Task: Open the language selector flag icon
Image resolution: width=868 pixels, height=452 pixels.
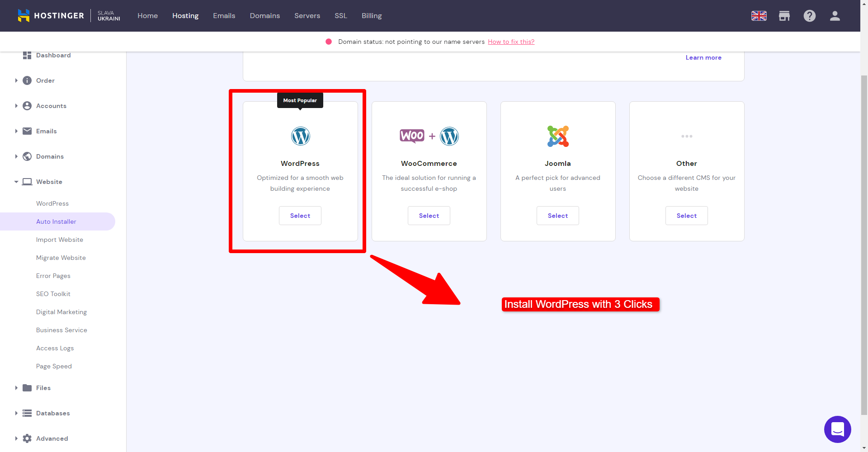Action: tap(759, 16)
